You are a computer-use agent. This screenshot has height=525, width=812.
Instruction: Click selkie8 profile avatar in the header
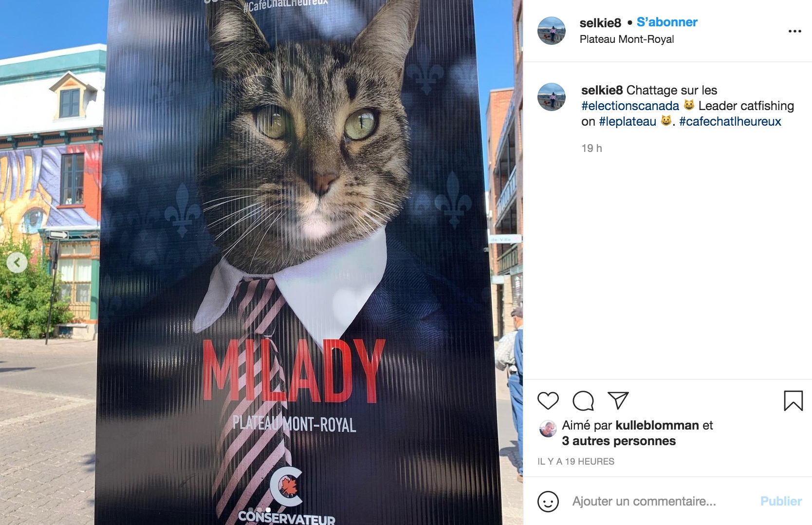pyautogui.click(x=551, y=31)
